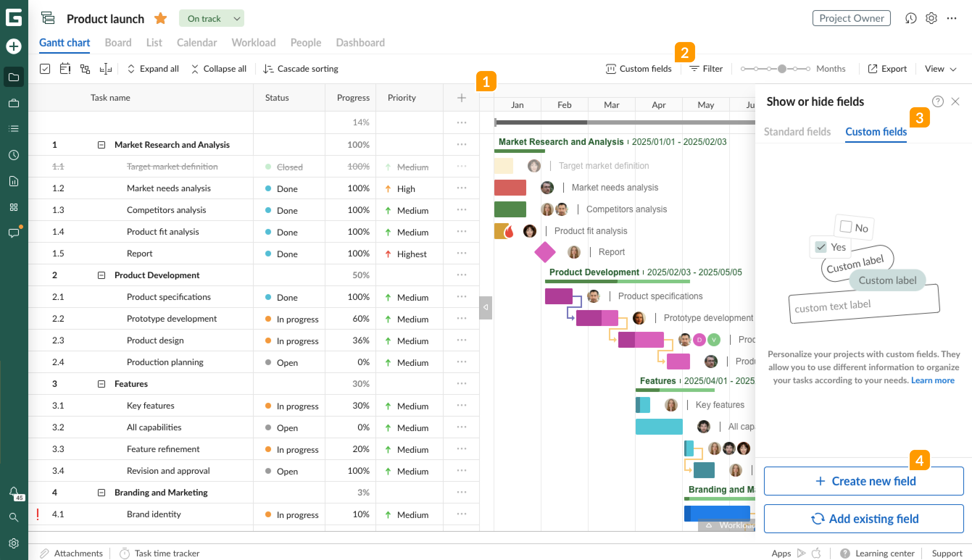Open the Filter option
The image size is (972, 560).
click(705, 69)
